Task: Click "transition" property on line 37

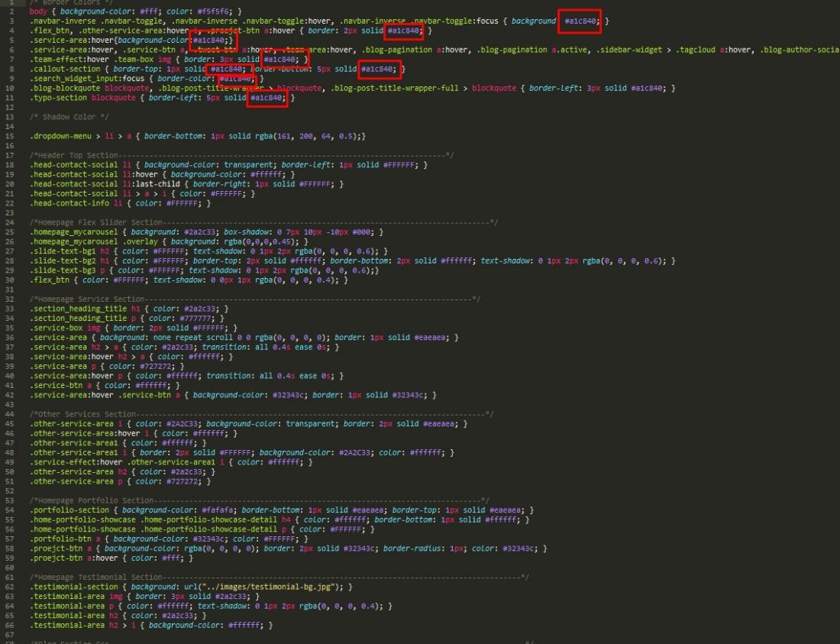Action: [224, 348]
